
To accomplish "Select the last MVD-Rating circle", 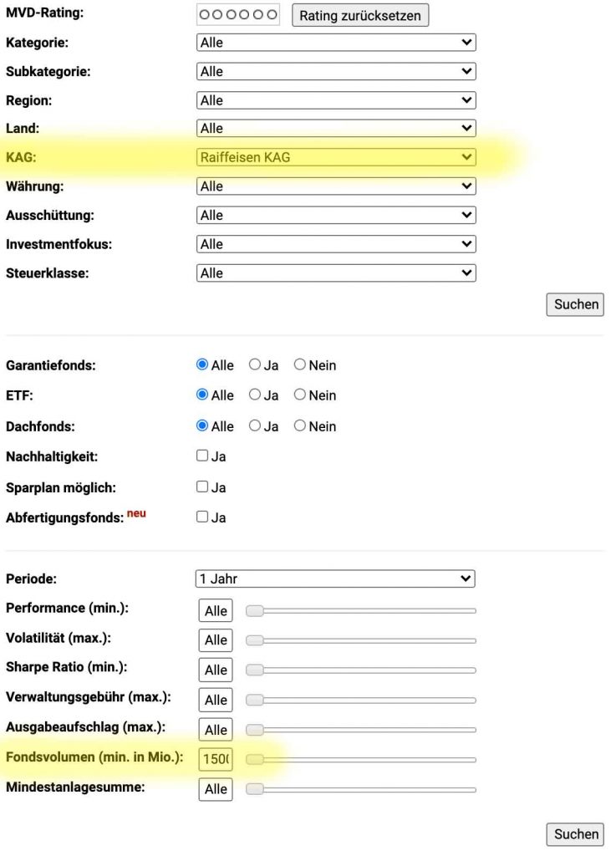I will [x=272, y=15].
